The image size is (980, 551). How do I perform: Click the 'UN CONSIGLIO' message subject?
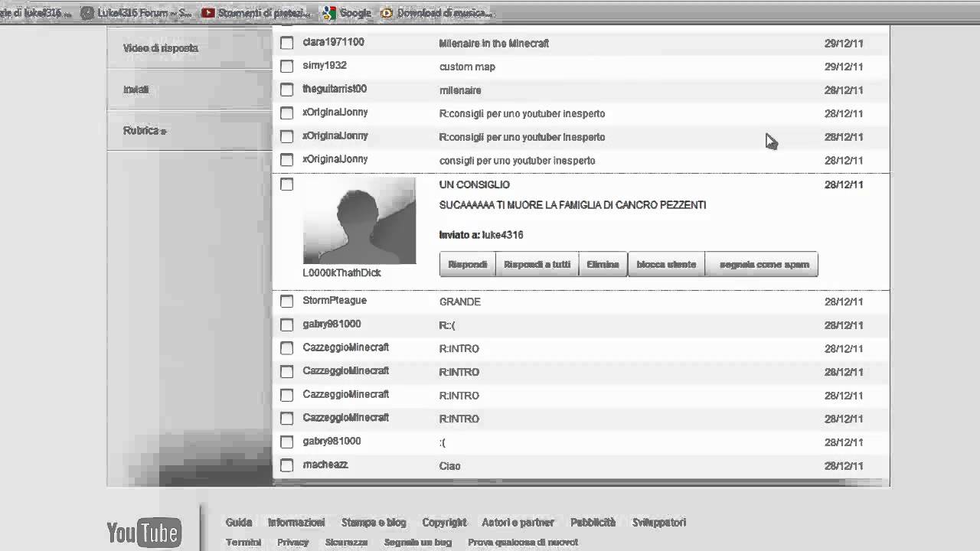pos(474,184)
